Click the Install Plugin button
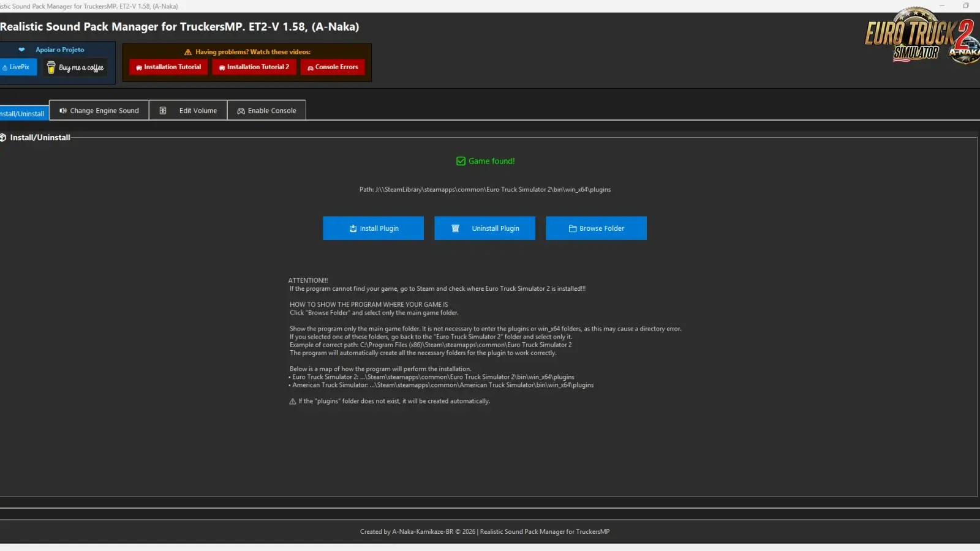 pos(374,228)
